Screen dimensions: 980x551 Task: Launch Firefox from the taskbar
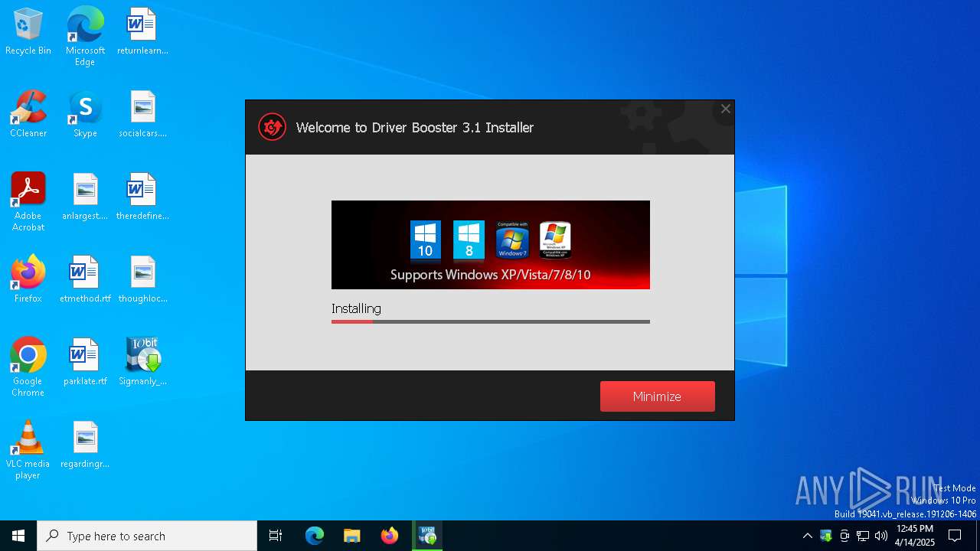pos(389,536)
